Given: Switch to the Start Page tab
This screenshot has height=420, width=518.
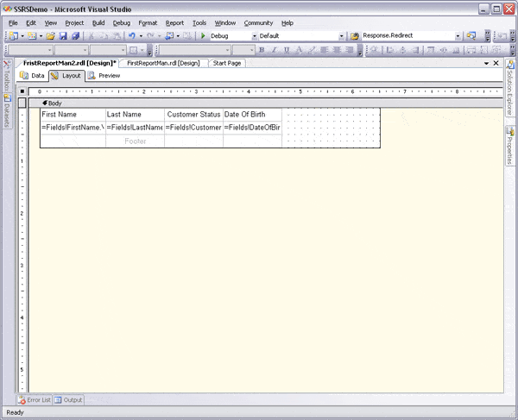Looking at the screenshot, I should [226, 63].
